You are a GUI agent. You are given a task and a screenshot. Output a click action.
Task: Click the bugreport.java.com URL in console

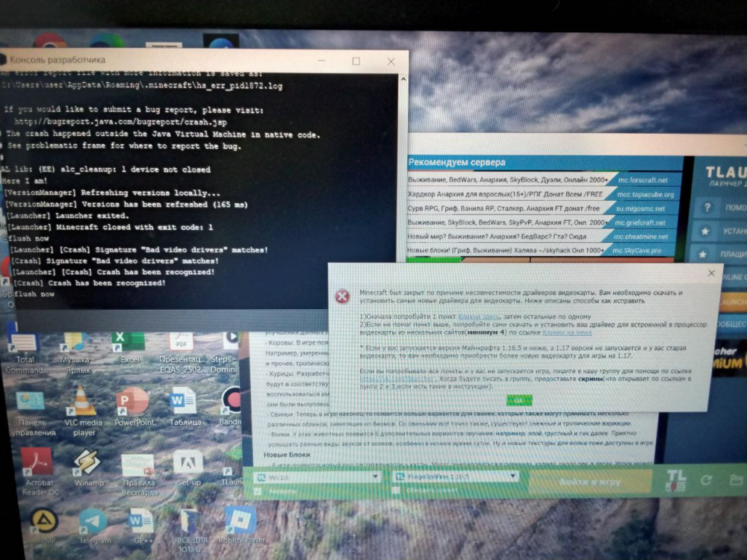(x=121, y=122)
